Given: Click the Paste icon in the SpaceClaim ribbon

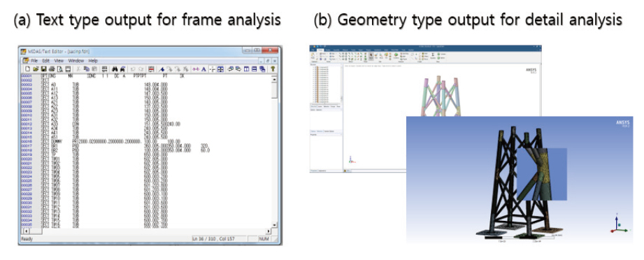Looking at the screenshot, I should pos(313,55).
